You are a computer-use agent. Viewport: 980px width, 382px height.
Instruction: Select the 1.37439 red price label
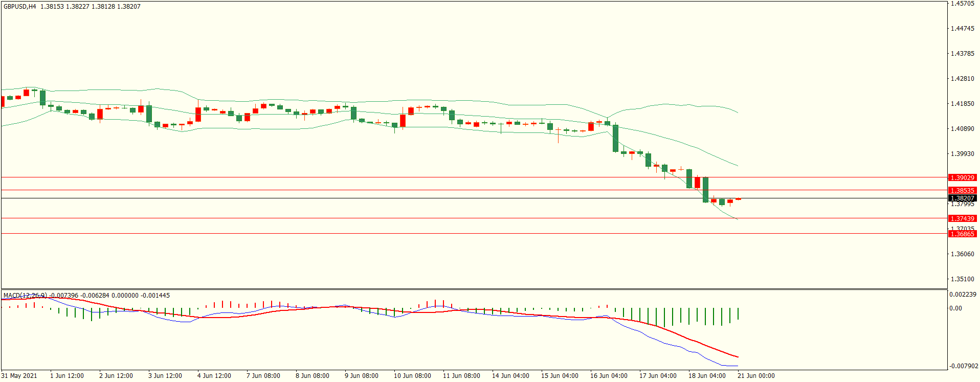click(962, 219)
